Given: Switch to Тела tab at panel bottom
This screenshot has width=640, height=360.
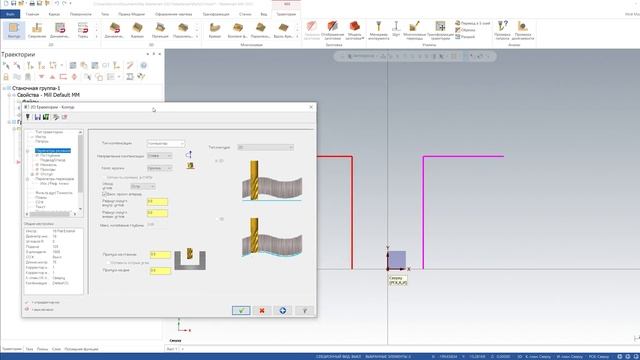Looking at the screenshot, I should [29, 349].
